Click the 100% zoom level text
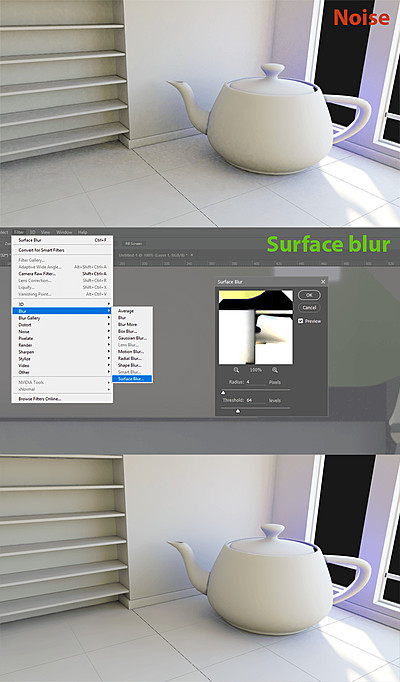This screenshot has height=682, width=400. [256, 370]
